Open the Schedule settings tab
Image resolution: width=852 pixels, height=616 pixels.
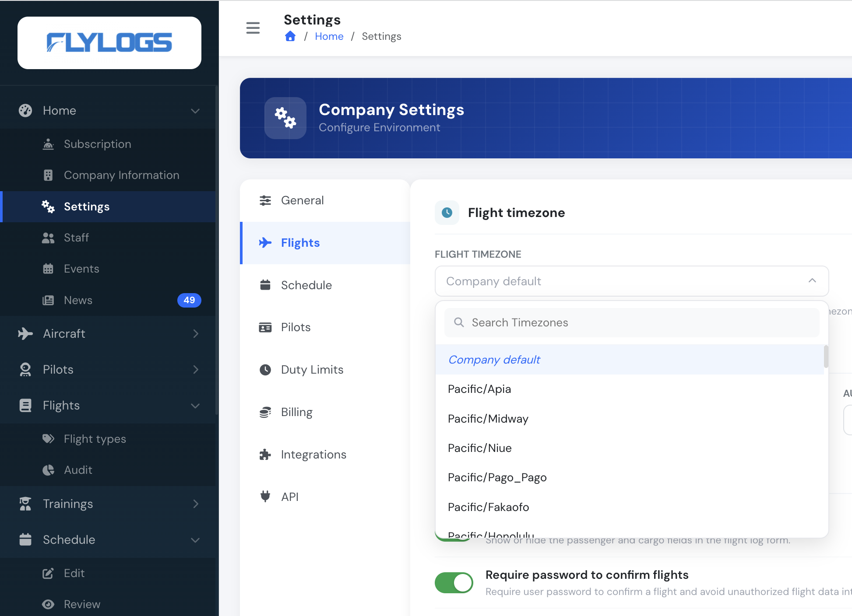pyautogui.click(x=325, y=285)
